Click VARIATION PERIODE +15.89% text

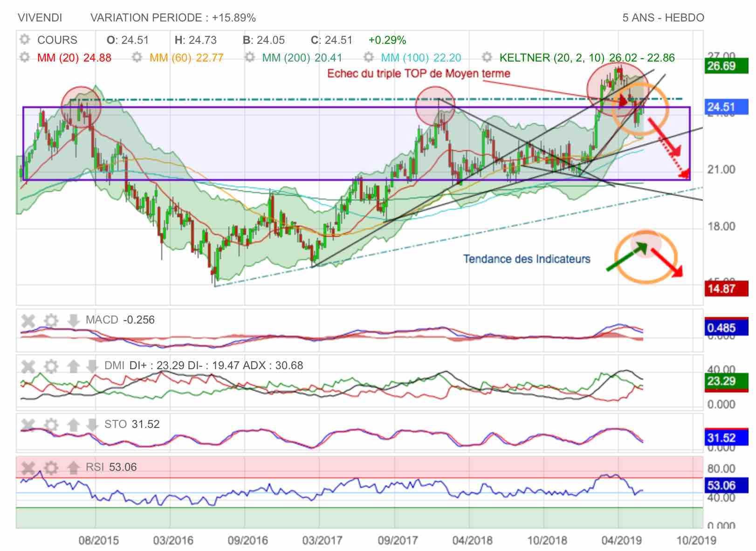point(173,18)
